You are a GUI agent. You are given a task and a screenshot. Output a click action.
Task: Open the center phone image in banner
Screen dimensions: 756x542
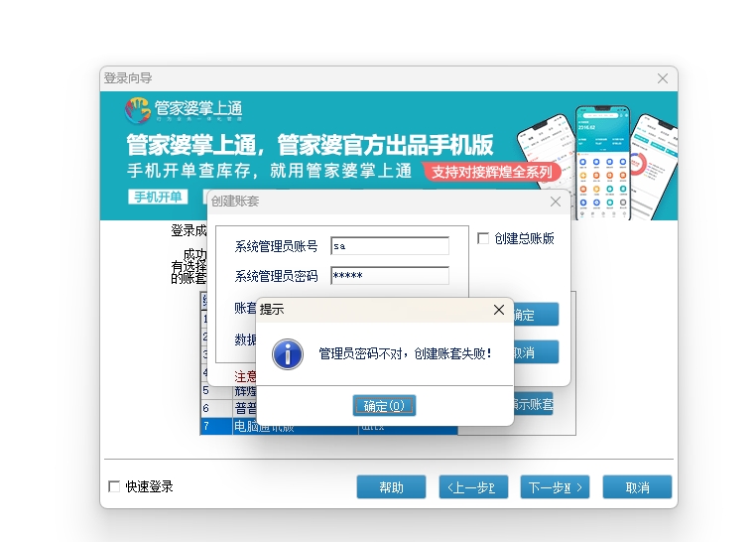pos(602,163)
